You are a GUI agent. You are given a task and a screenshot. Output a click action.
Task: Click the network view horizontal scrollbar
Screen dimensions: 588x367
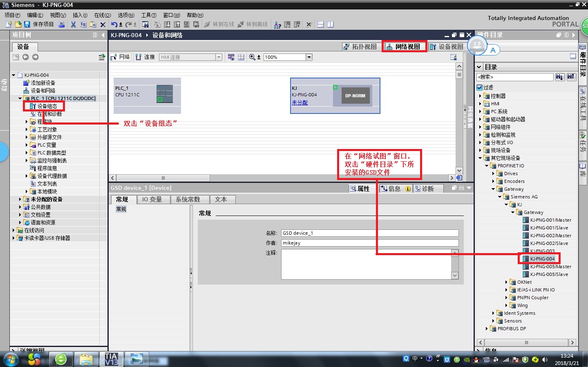(x=163, y=178)
